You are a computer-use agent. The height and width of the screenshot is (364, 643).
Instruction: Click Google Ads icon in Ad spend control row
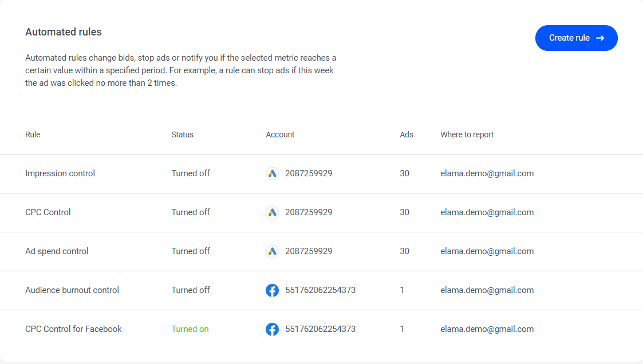pyautogui.click(x=273, y=251)
